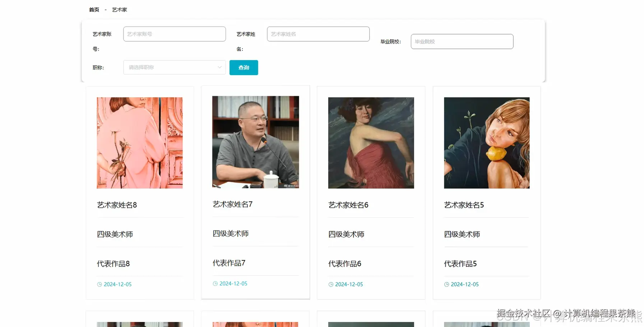Click the 代表作品8 text
This screenshot has width=644, height=327.
113,263
